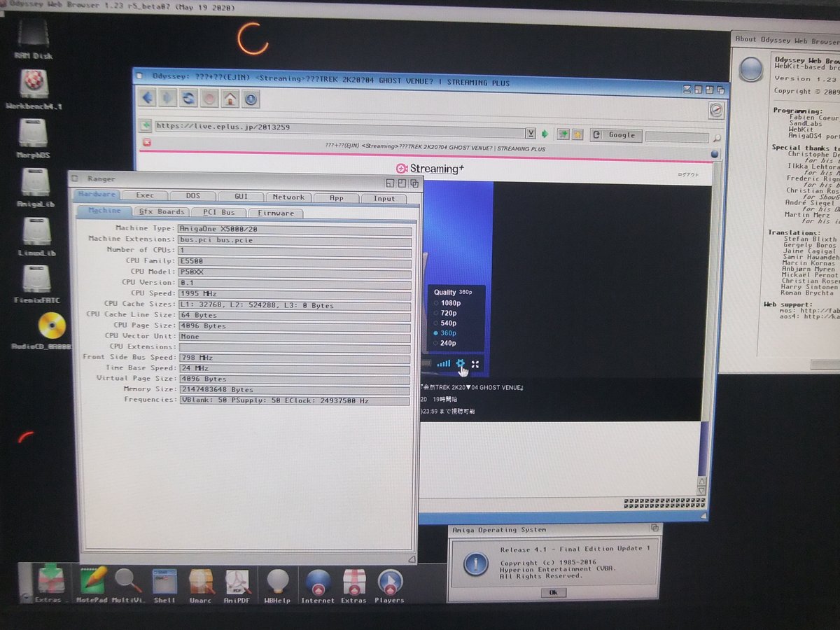Click the green go arrow beside URL field
840x630 pixels.
click(545, 134)
